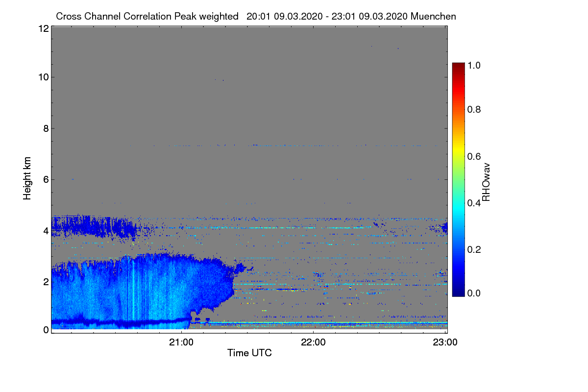Screen dimensions: 588x392
Task: Click the 'Height km' y-axis label
Action: click(x=27, y=178)
